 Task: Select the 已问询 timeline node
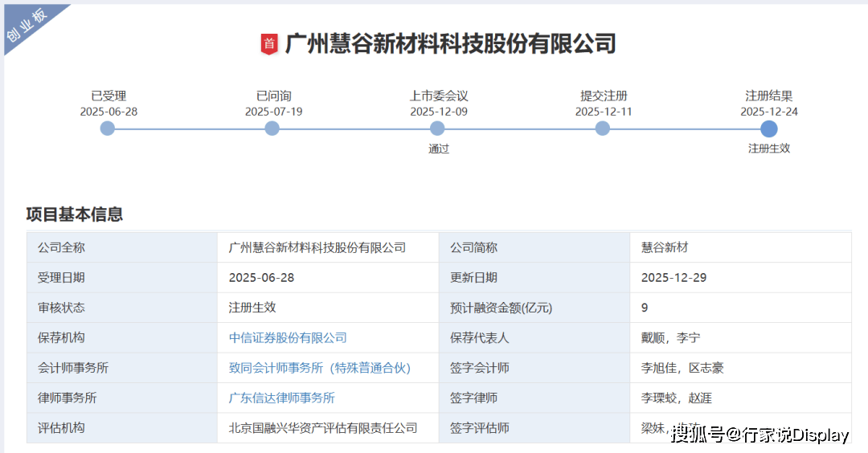coord(272,129)
